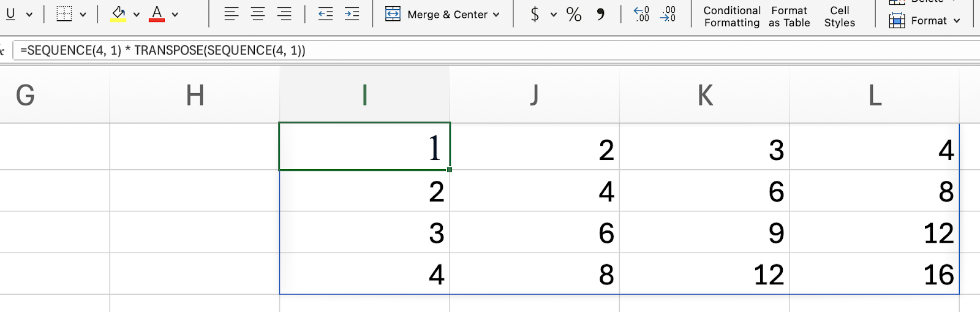The image size is (980, 312).
Task: Decrease indent
Action: 325,14
